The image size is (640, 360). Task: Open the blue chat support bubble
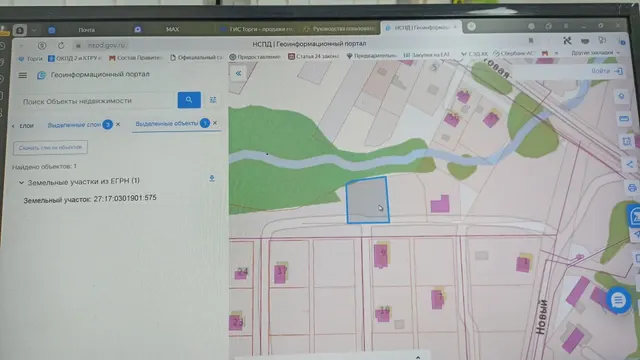click(618, 300)
